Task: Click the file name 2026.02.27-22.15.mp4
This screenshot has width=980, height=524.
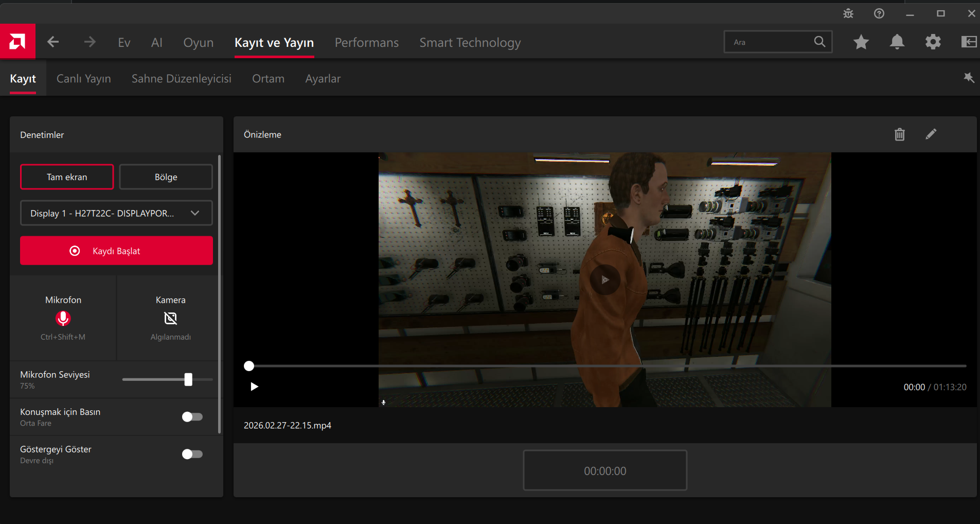Action: pyautogui.click(x=288, y=425)
